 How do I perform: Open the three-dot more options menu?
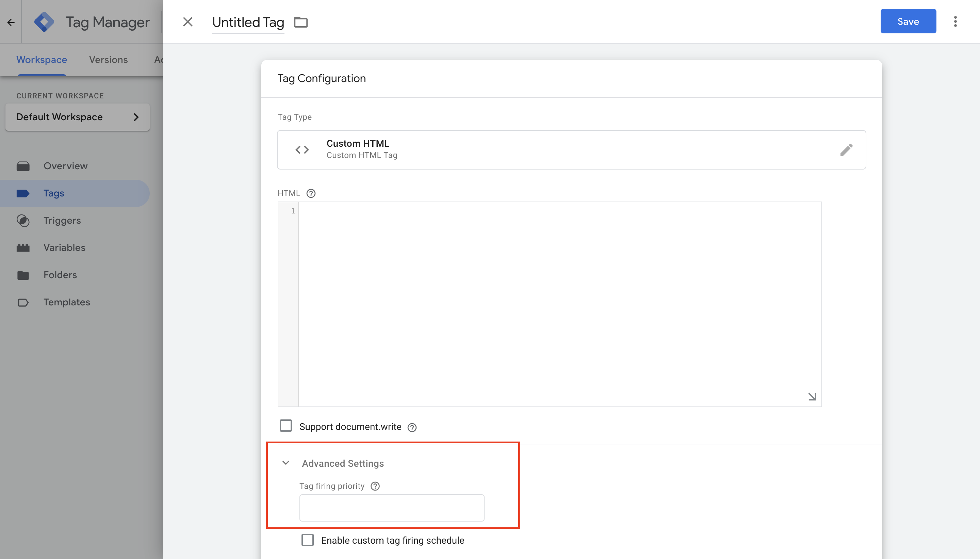tap(955, 21)
